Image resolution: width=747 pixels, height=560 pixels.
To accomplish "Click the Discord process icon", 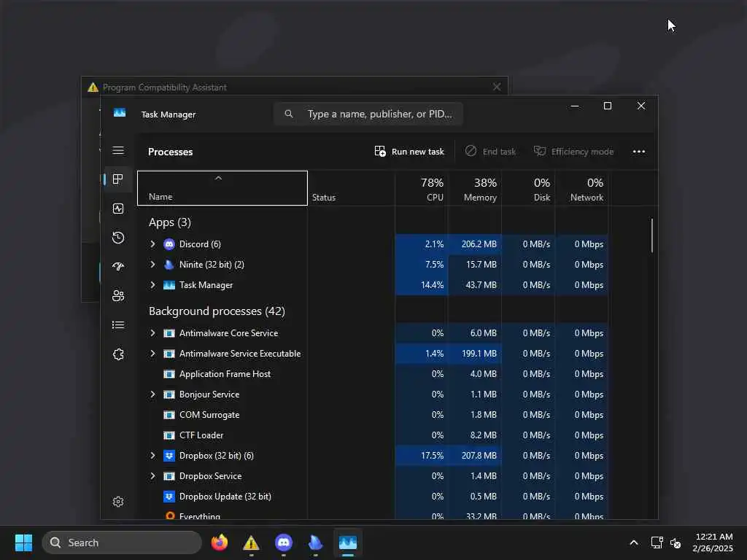I will [x=169, y=244].
